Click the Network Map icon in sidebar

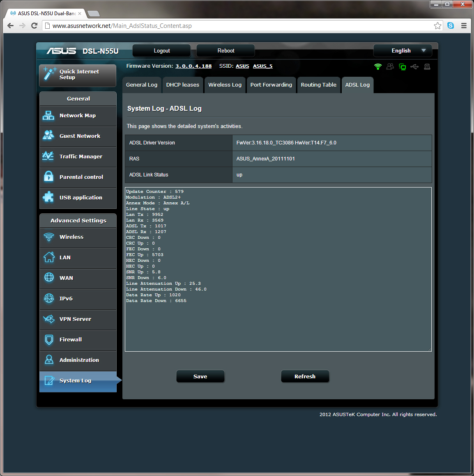[x=48, y=115]
